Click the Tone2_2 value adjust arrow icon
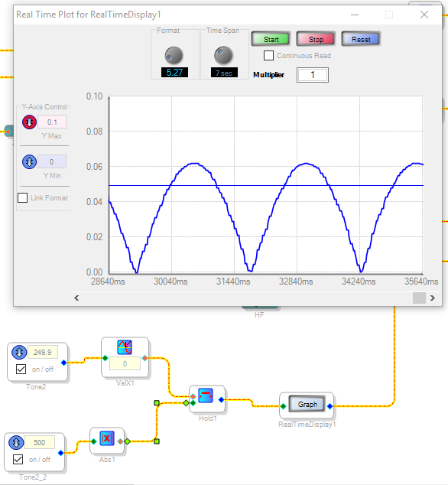This screenshot has width=448, height=485. 16,443
